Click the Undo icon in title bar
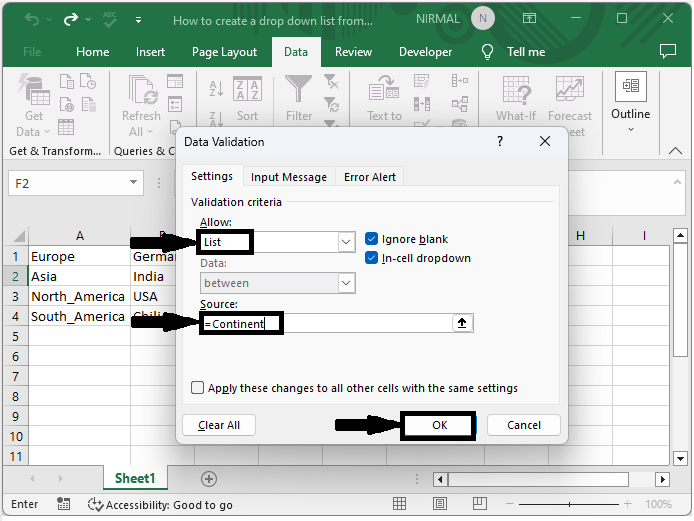The image size is (694, 521). pos(32,19)
